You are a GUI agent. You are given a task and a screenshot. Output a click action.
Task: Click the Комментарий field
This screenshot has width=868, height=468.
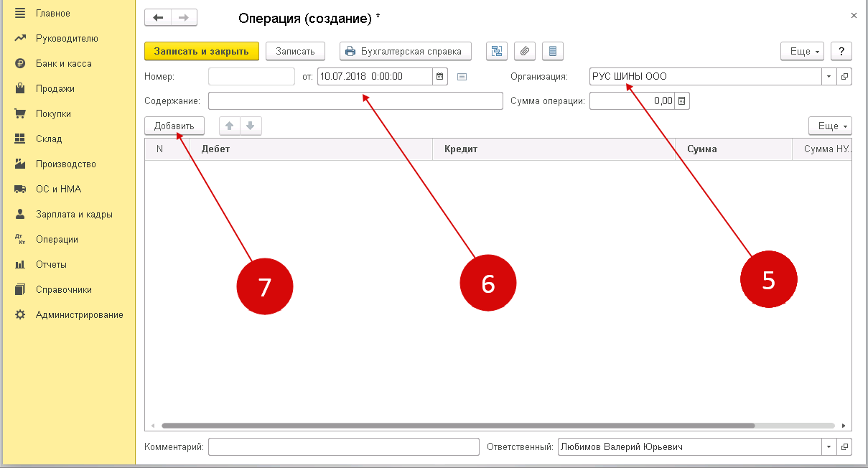click(x=343, y=446)
